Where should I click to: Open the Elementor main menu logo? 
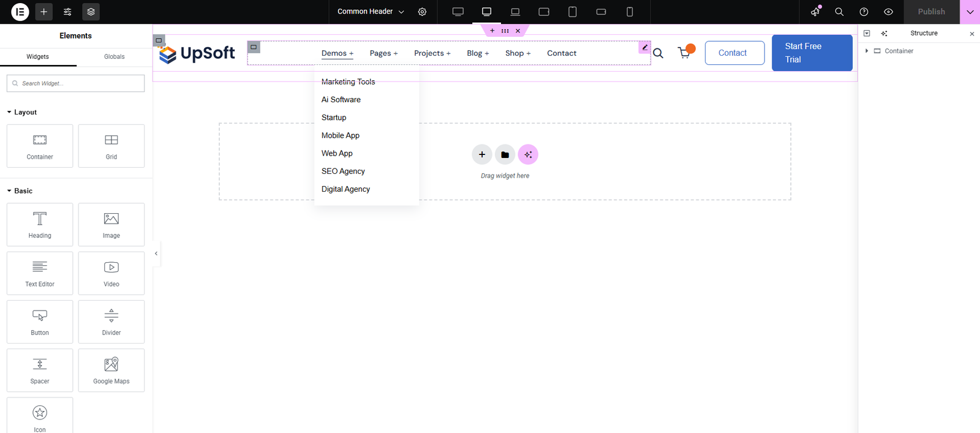tap(20, 12)
